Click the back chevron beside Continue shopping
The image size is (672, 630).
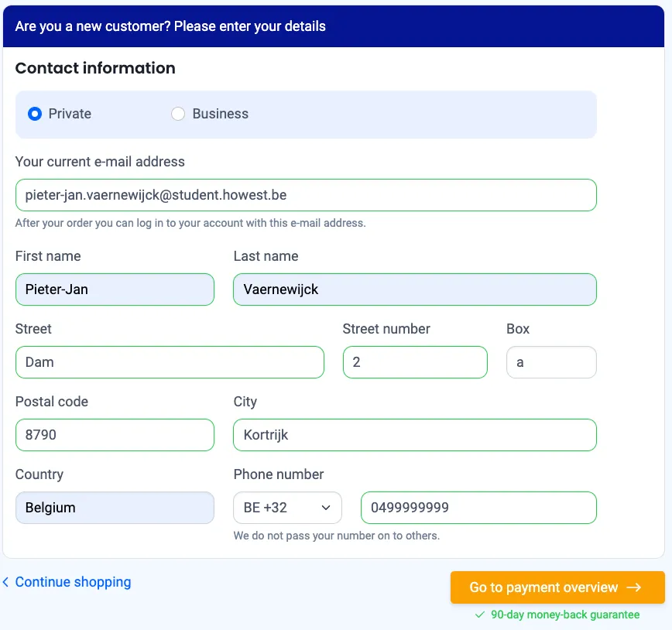(x=6, y=582)
